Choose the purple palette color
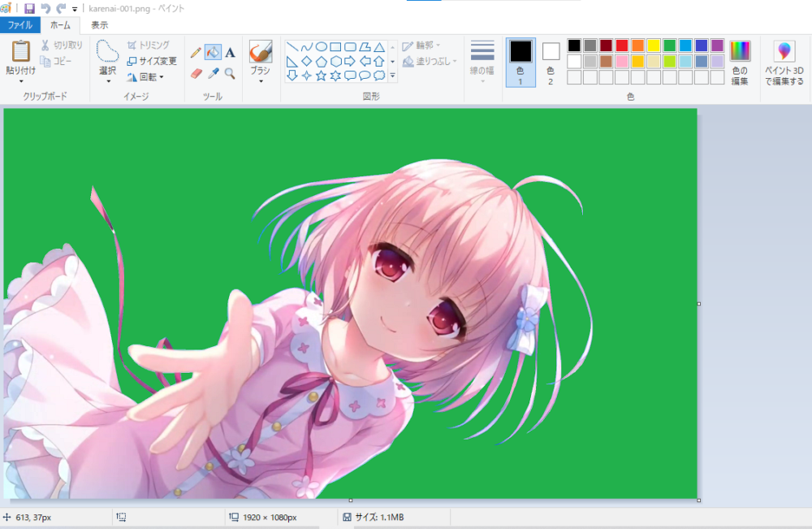Viewport: 812px width, 529px height. [x=717, y=46]
